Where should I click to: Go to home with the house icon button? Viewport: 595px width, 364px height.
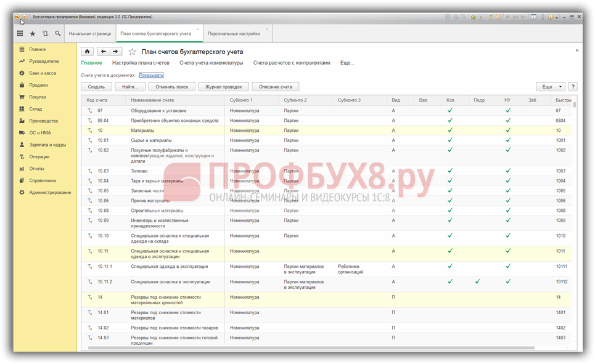(x=88, y=52)
